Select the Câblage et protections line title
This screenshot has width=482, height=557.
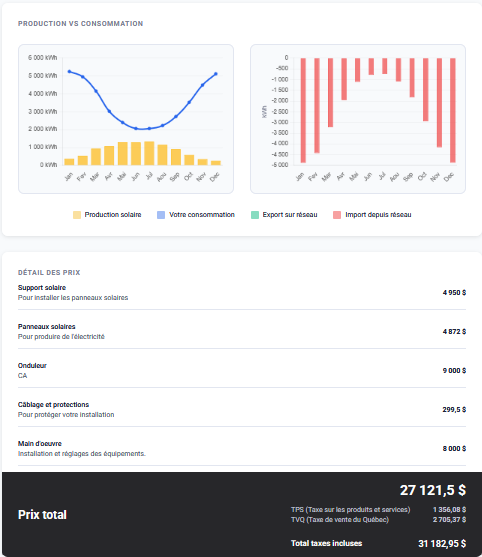click(53, 405)
